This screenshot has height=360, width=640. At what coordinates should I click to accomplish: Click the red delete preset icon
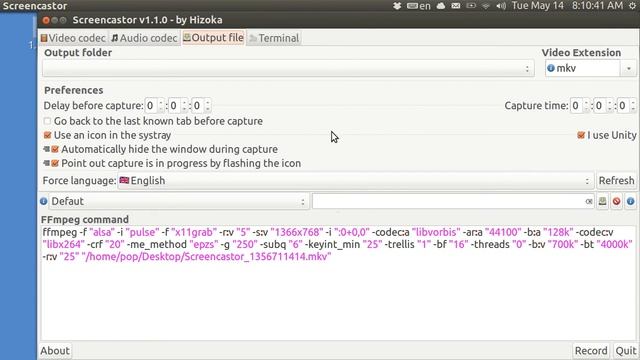tap(616, 201)
